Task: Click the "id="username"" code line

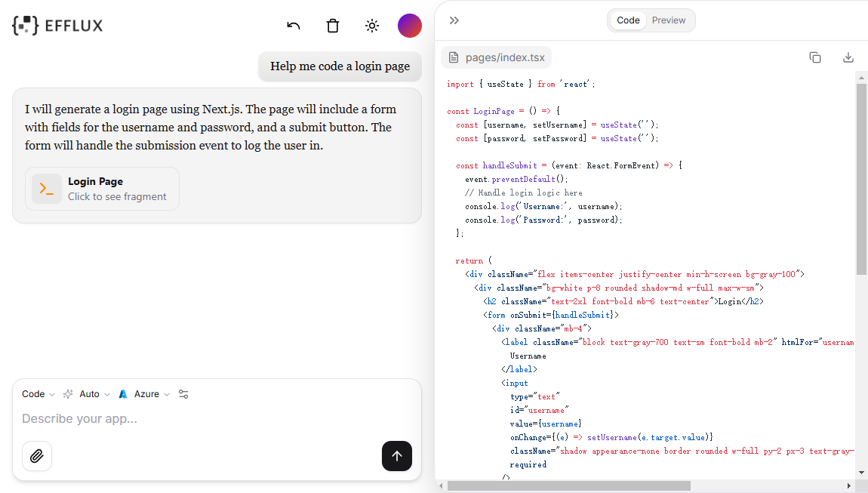Action: click(539, 410)
